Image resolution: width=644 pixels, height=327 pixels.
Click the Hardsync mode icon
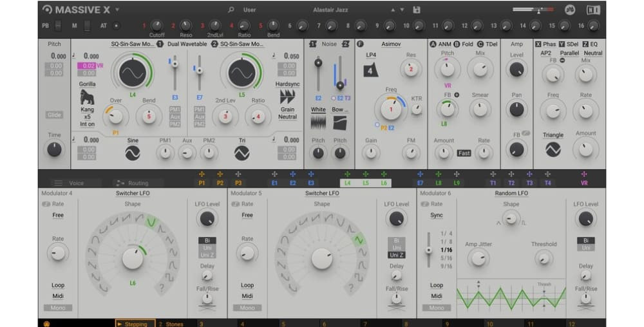pyautogui.click(x=287, y=97)
